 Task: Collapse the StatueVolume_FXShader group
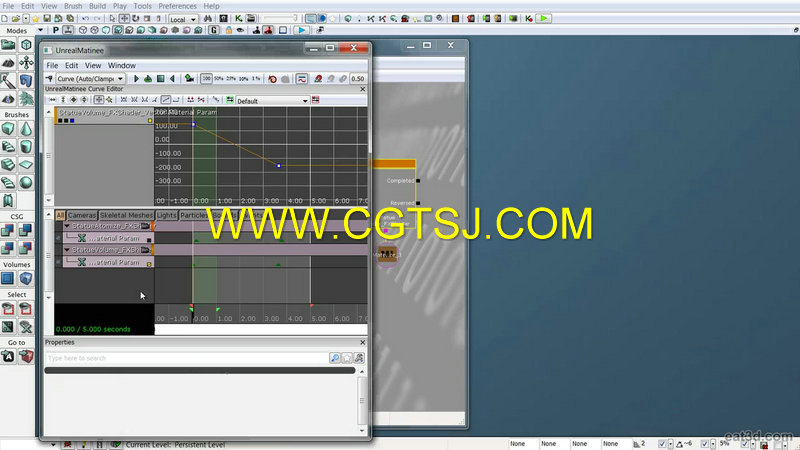pyautogui.click(x=66, y=250)
